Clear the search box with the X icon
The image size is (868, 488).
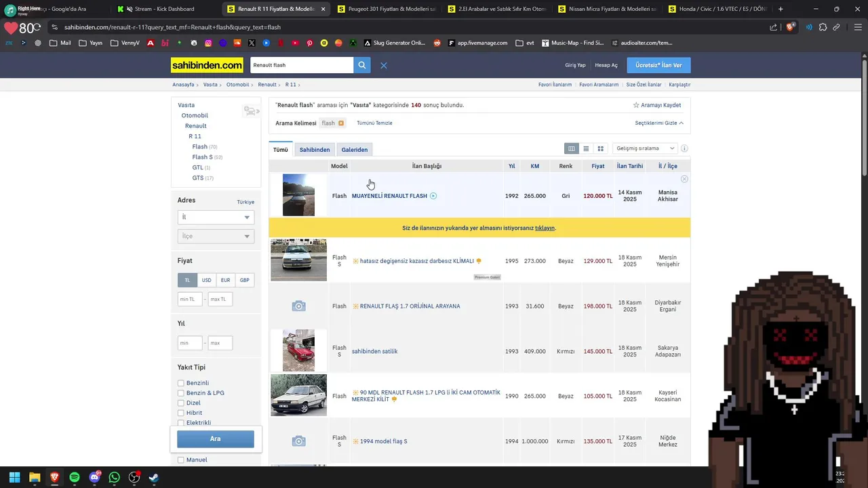point(384,66)
